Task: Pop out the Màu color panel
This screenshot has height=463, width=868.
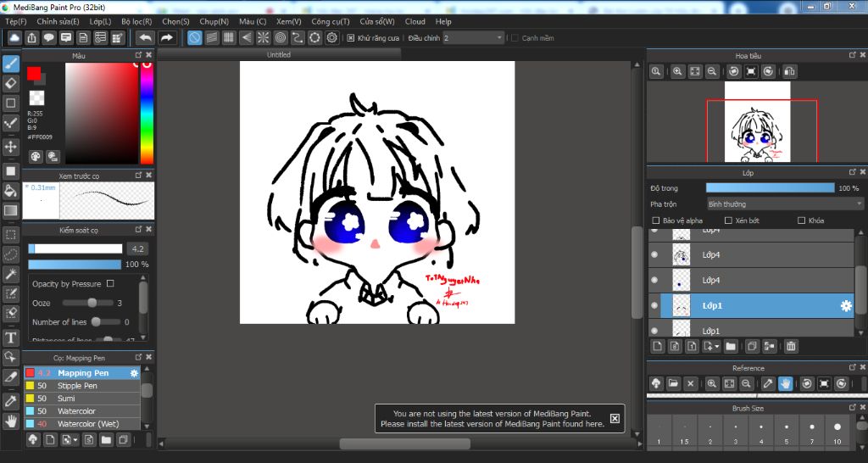Action: click(138, 55)
